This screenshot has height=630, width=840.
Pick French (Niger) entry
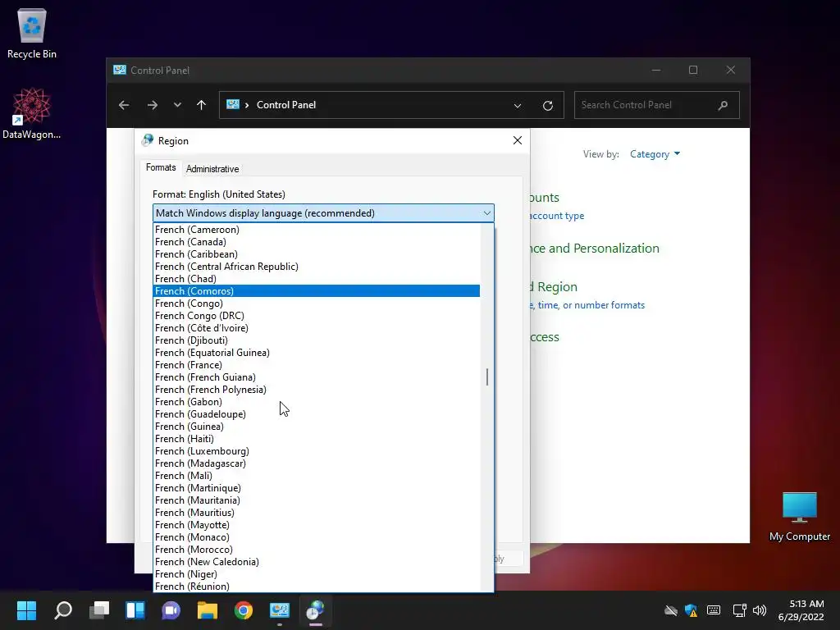[x=316, y=574]
